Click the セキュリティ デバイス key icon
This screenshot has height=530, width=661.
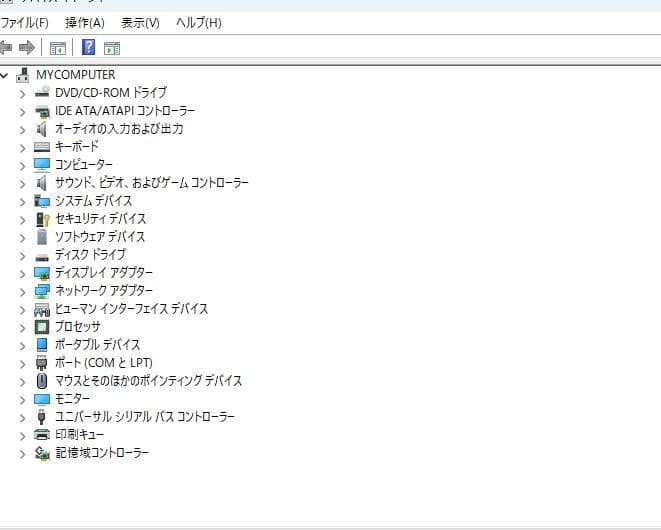coord(43,219)
